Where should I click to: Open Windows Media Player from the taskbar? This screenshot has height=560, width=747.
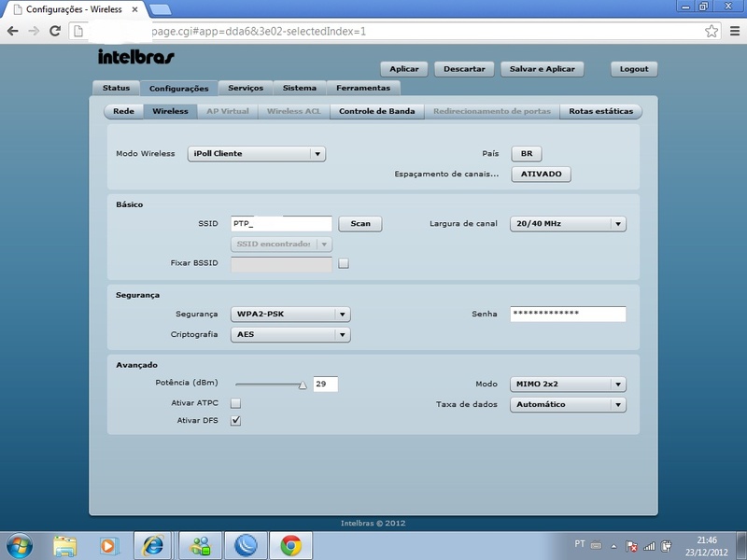tap(108, 546)
